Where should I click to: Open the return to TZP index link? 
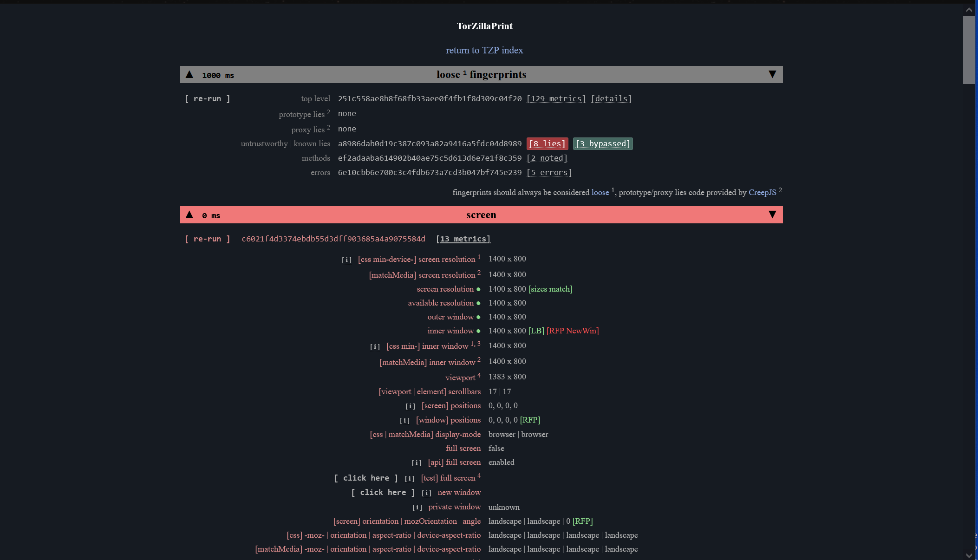coord(484,50)
